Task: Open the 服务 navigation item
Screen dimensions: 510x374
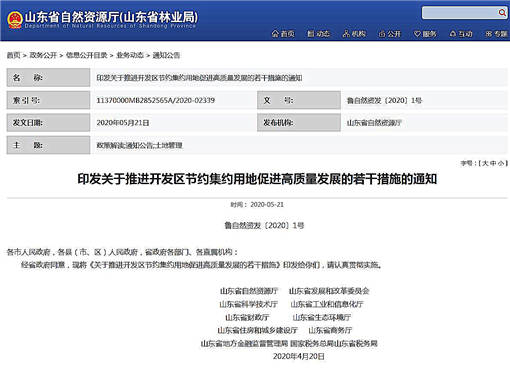Action: (425, 34)
